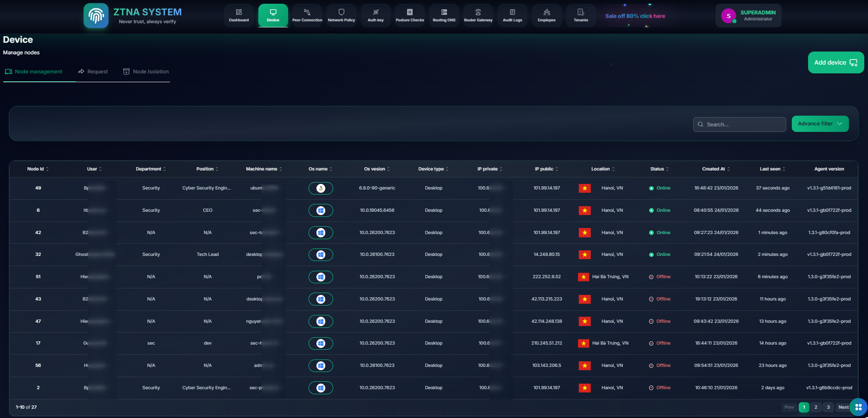Go to Network Policy
The width and height of the screenshot is (868, 418).
click(x=342, y=16)
